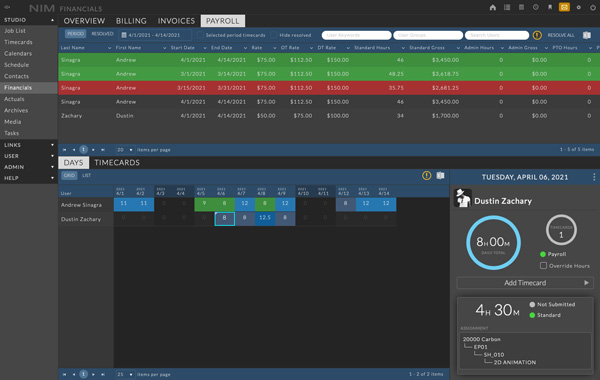The width and height of the screenshot is (600, 380).
Task: Click the 4/1/2021 - 4/14/2021 date range field
Action: pyautogui.click(x=155, y=35)
